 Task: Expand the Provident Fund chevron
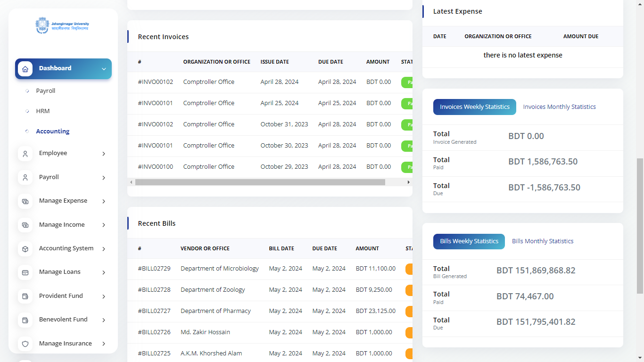[104, 296]
